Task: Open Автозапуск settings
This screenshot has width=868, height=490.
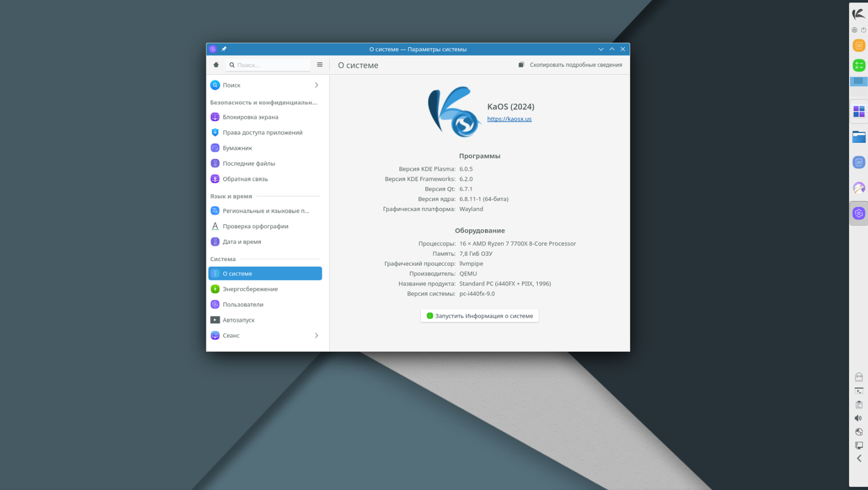Action: click(x=265, y=320)
